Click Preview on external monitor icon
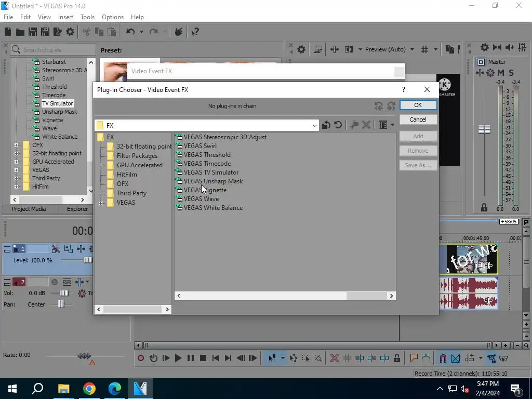This screenshot has height=399, width=532. pyautogui.click(x=318, y=49)
